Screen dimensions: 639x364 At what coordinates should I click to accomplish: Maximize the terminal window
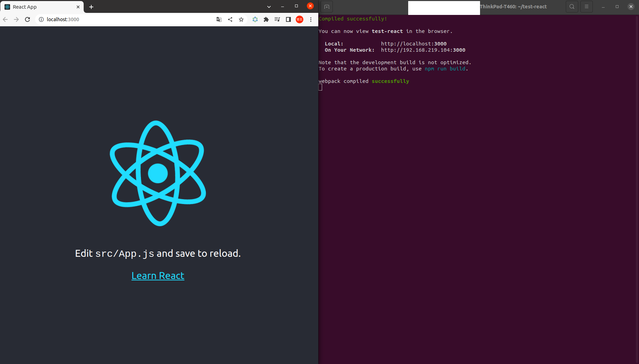coord(617,7)
